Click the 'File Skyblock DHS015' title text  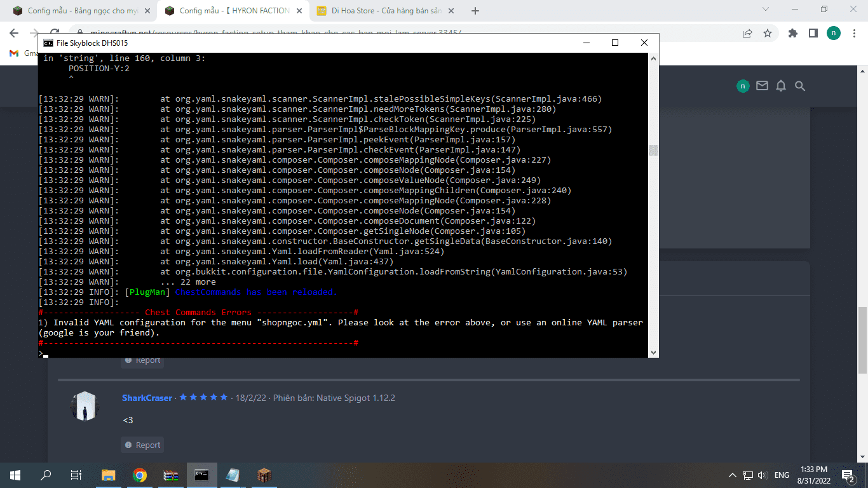click(x=92, y=43)
